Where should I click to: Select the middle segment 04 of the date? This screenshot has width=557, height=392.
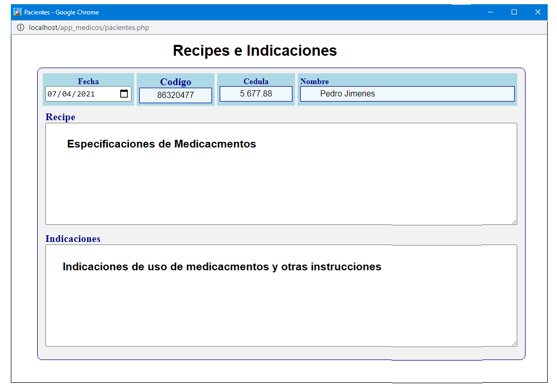66,94
